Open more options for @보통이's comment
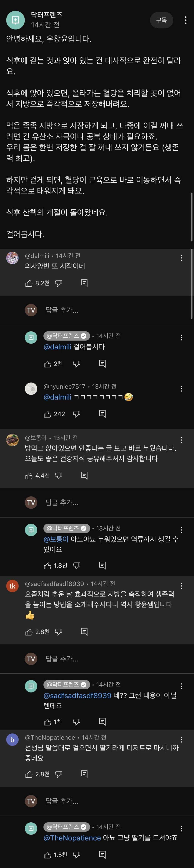 (x=181, y=440)
